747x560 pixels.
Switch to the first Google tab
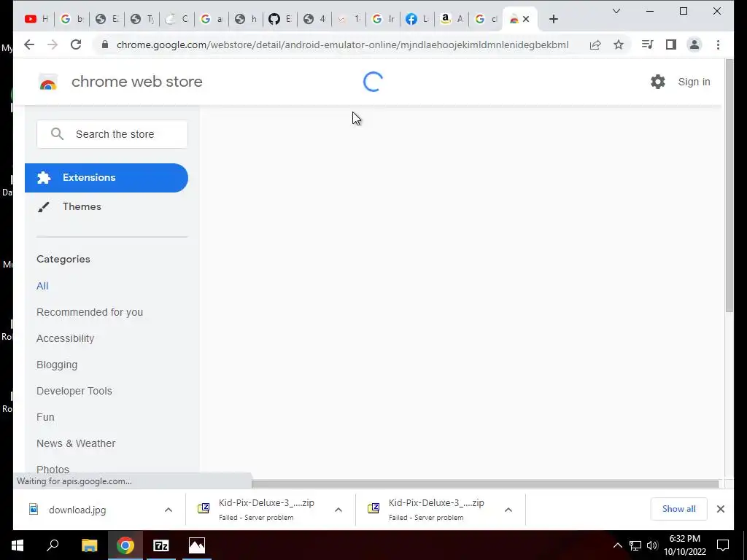pyautogui.click(x=72, y=19)
